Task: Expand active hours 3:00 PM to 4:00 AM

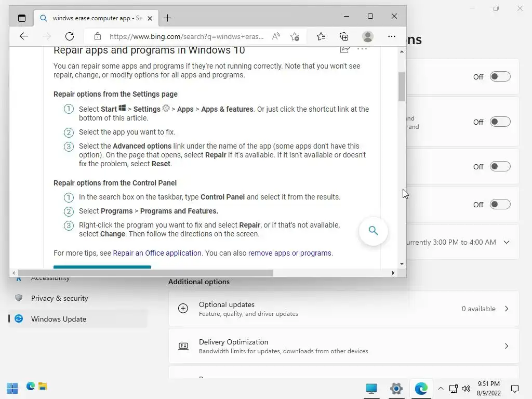Action: (x=507, y=242)
